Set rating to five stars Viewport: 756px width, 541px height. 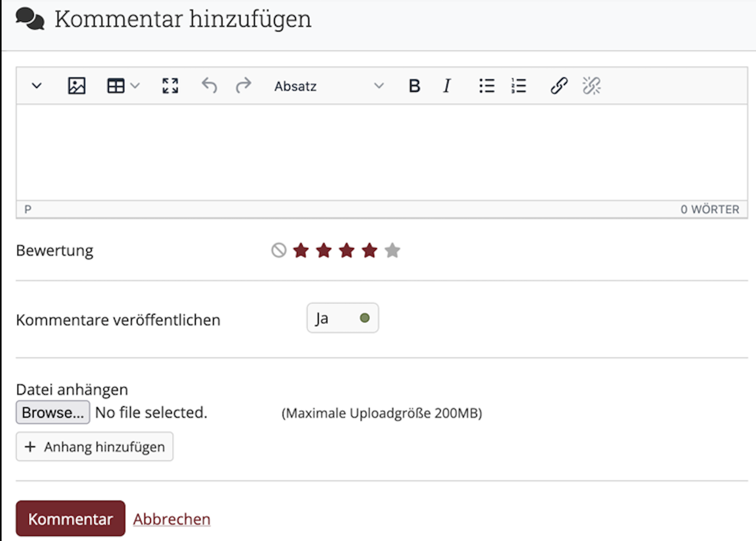[392, 250]
